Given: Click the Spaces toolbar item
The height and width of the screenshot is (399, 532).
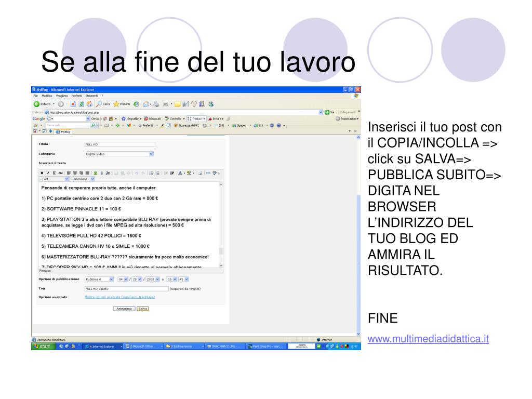Looking at the screenshot, I should (240, 126).
